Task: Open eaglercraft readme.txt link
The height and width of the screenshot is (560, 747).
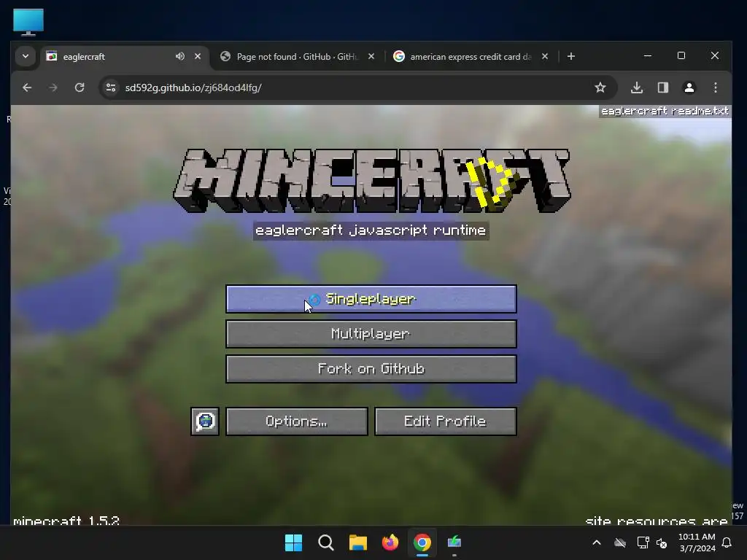Action: pos(665,111)
